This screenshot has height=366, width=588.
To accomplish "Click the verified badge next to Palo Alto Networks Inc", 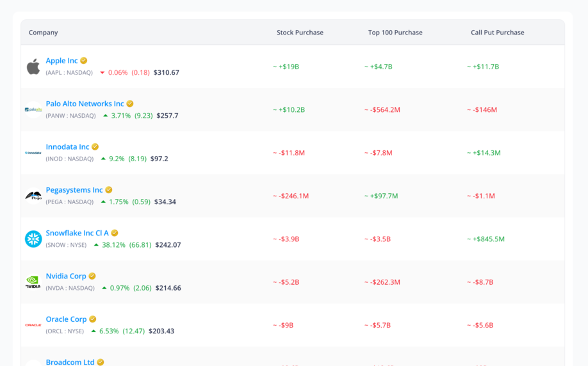I will coord(130,104).
